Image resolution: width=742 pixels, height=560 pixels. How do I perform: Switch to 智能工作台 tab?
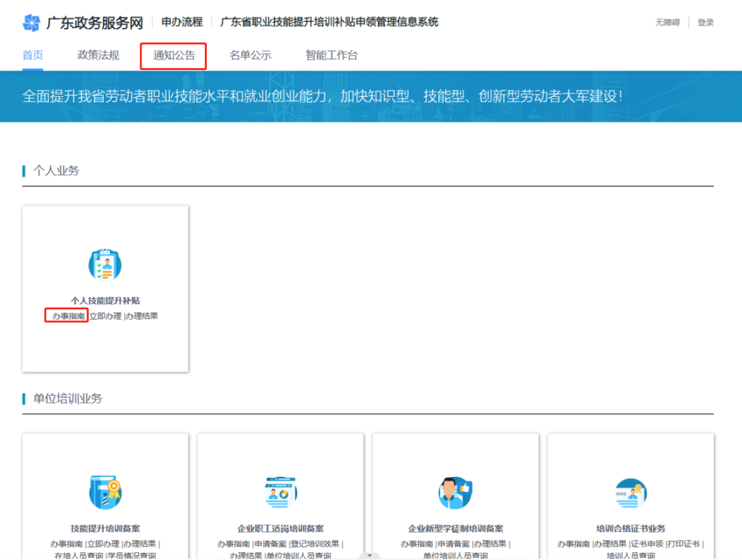tap(331, 56)
